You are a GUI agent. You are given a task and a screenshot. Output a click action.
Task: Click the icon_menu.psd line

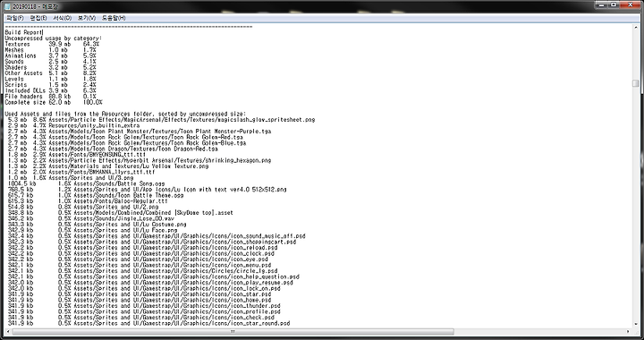(140, 265)
